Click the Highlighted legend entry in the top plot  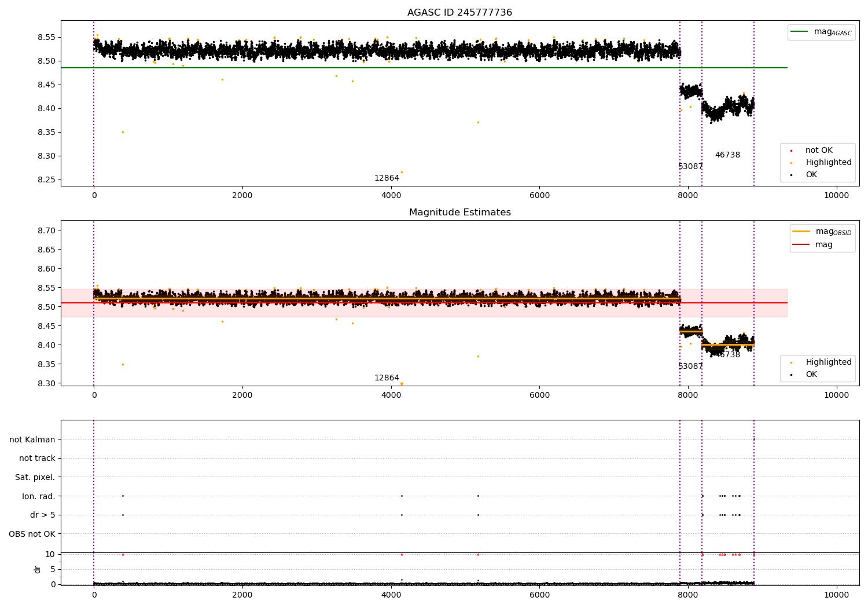click(x=821, y=163)
